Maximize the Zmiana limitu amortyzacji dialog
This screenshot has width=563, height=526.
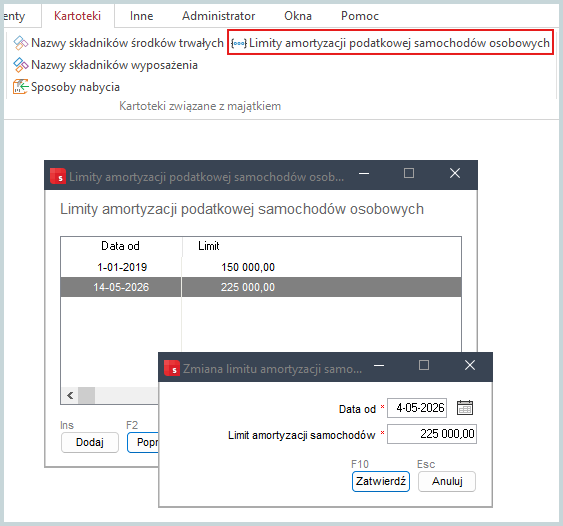point(424,365)
